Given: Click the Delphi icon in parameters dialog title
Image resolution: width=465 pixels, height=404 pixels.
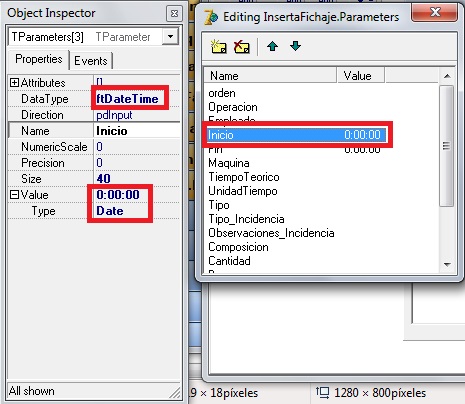Looking at the screenshot, I should click(211, 17).
